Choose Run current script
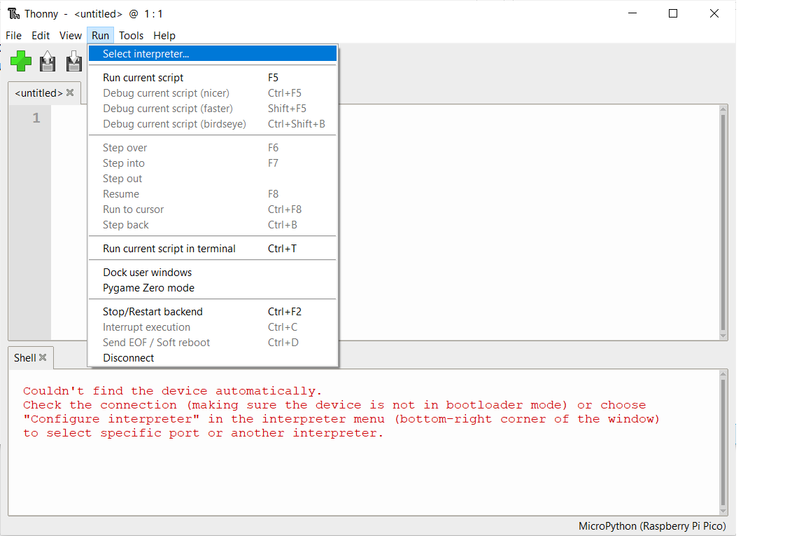The height and width of the screenshot is (536, 806). click(213, 78)
